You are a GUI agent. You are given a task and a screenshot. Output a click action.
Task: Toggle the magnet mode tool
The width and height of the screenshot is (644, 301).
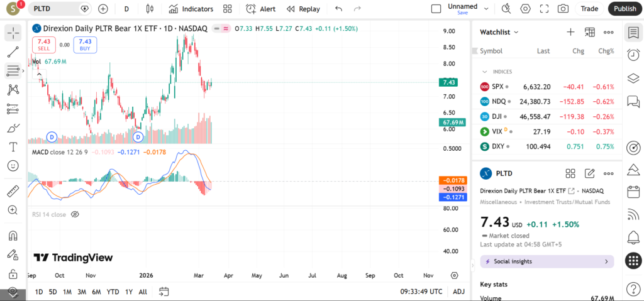click(x=13, y=236)
